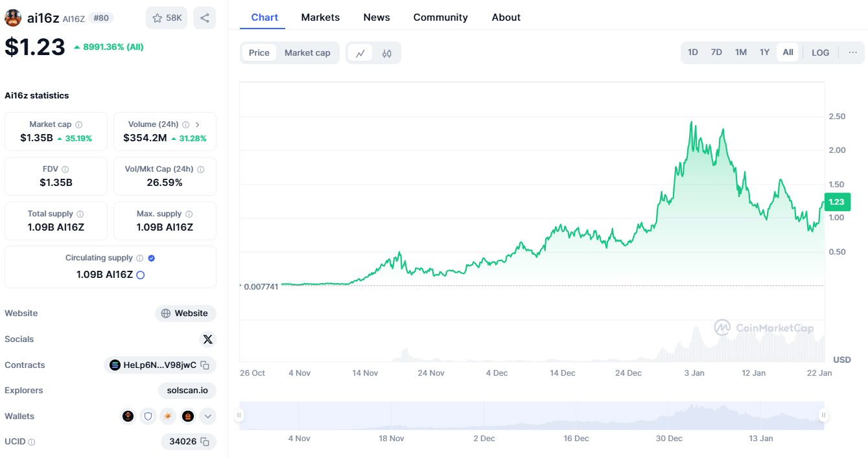Click the 0.007741 starting price label
The image size is (868, 458).
pos(261,286)
